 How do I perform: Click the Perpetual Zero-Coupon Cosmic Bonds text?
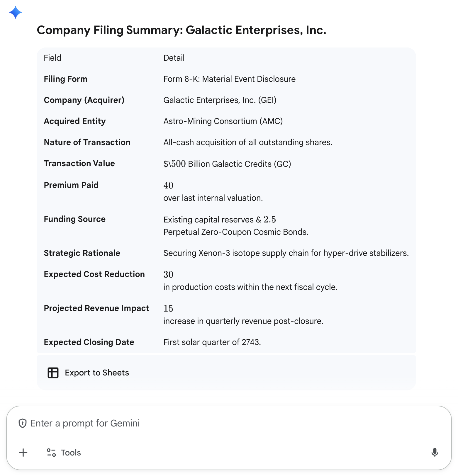click(236, 232)
